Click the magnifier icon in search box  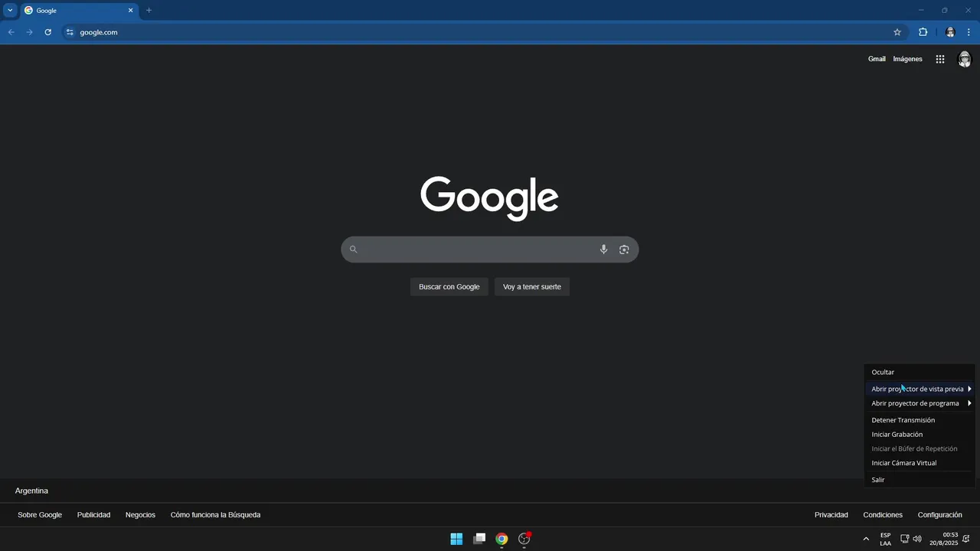click(354, 249)
